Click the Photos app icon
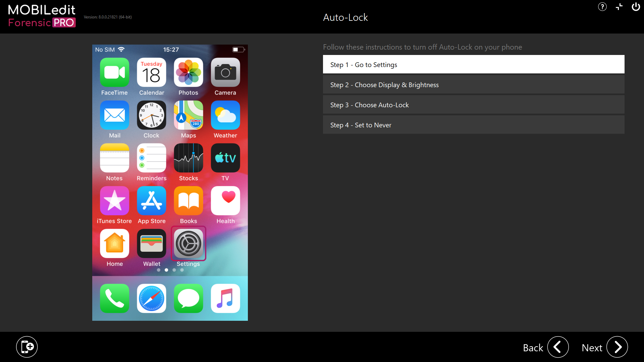The height and width of the screenshot is (362, 644). point(189,72)
